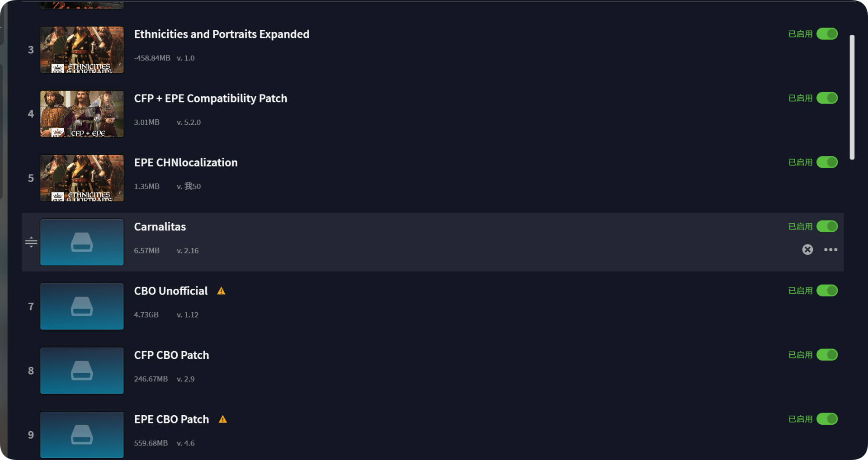Remove Carnalitas with the X icon
Screen dimensions: 868x460
pyautogui.click(x=807, y=249)
